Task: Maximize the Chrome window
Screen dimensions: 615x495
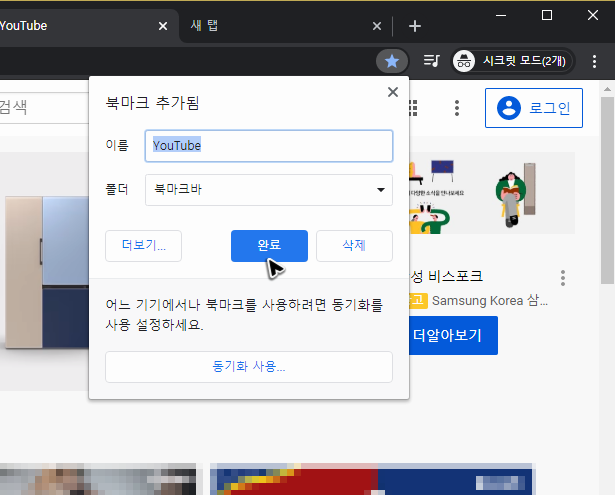Action: click(547, 16)
